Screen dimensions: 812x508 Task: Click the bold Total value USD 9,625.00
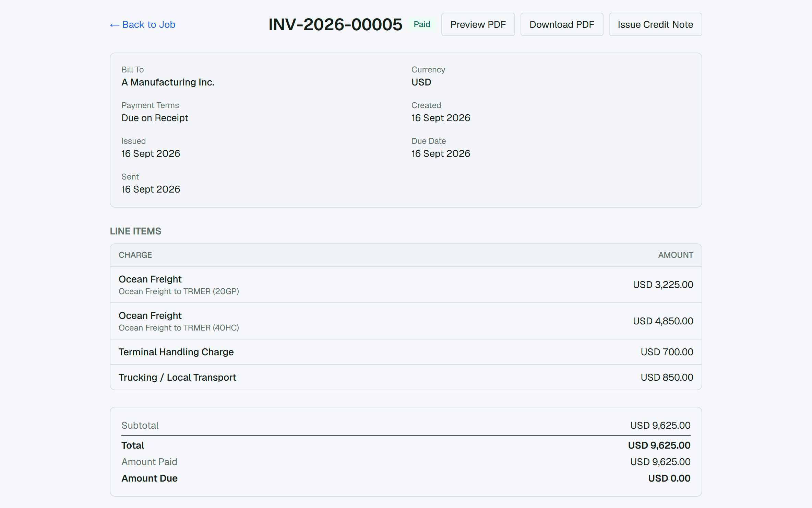[659, 445]
